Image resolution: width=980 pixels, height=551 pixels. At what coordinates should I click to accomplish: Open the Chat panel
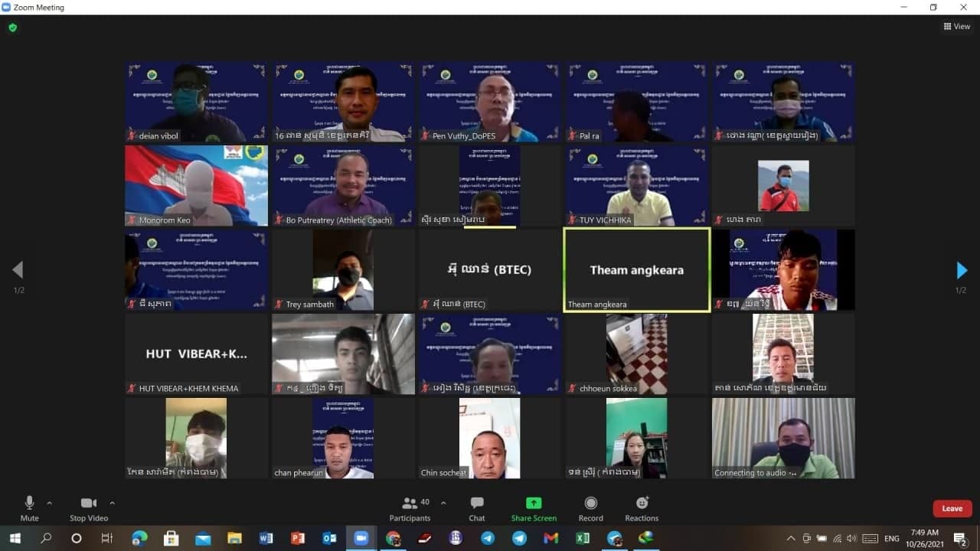(x=477, y=507)
